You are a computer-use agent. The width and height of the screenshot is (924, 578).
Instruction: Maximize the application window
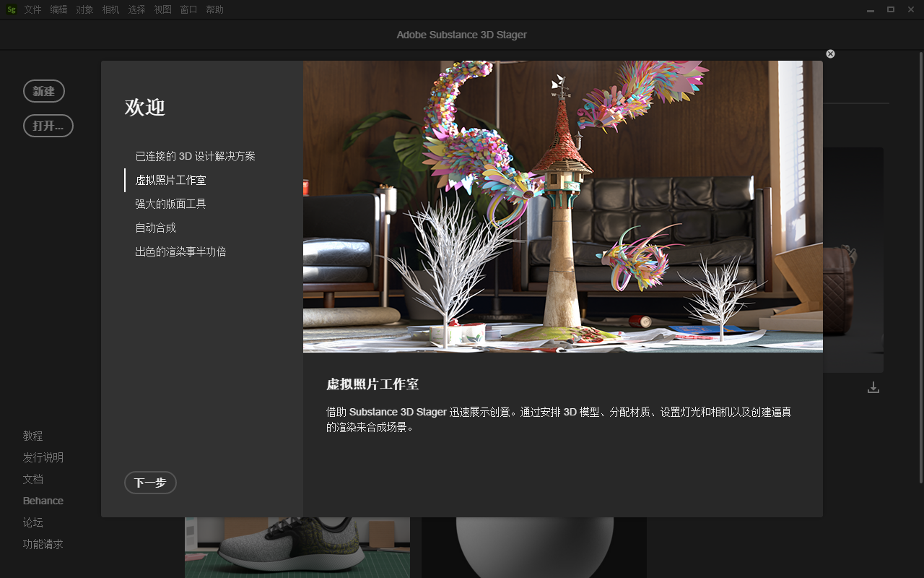click(x=891, y=9)
